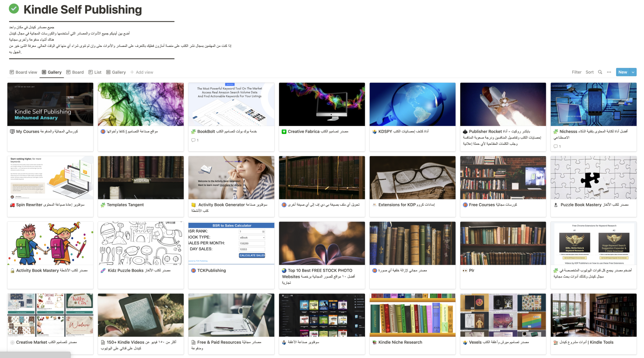Open the Sort options
Screen dimensions: 644x358
589,72
